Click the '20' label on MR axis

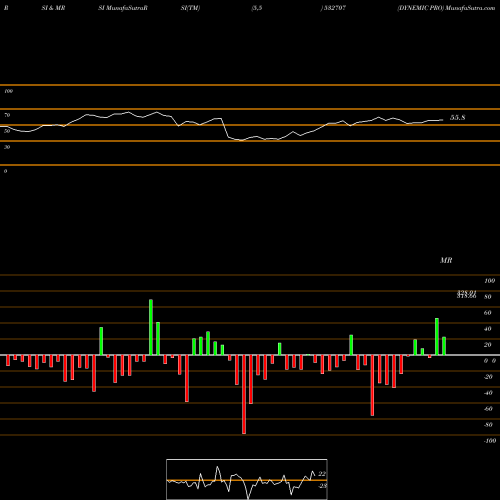pos(488,345)
